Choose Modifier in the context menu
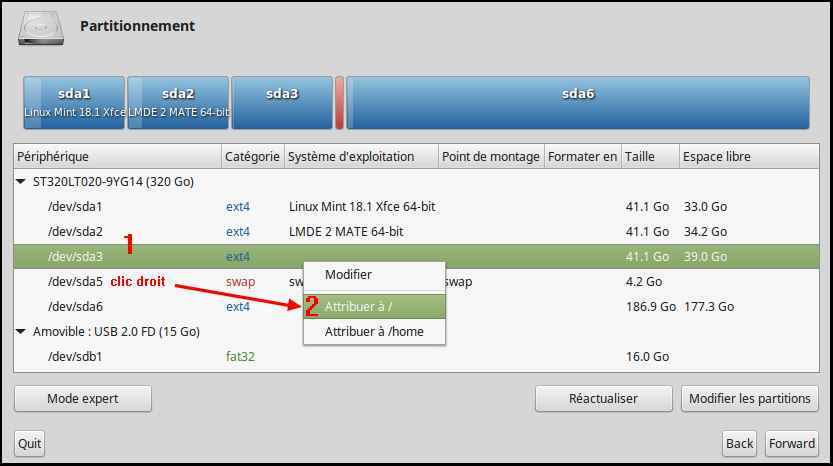 (x=348, y=274)
